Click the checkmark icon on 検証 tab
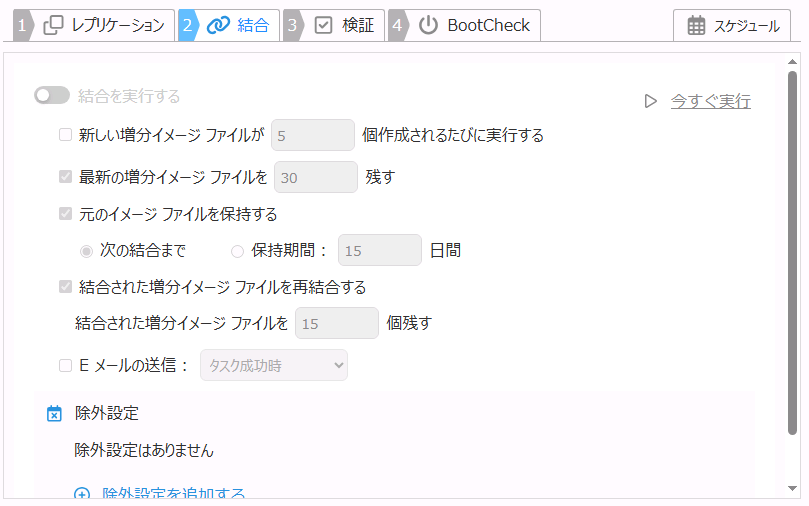The image size is (809, 506). coord(323,26)
